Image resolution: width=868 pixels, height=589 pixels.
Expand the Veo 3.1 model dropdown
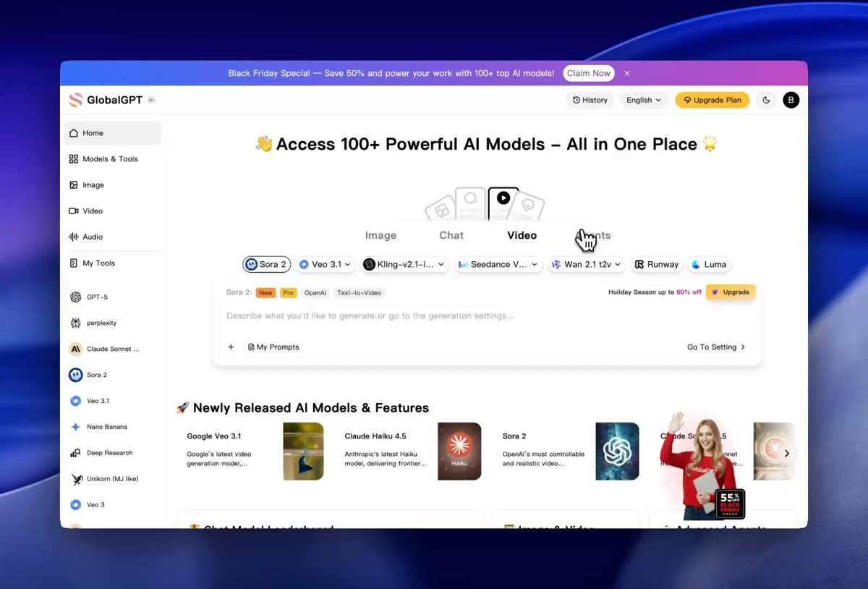[325, 265]
